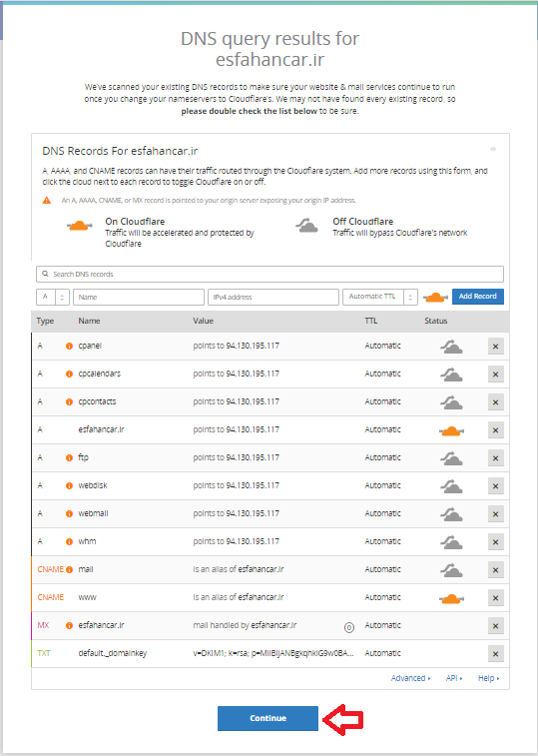Viewport: 538px width, 756px height.
Task: Focus the Search DNS records field
Action: point(269,274)
